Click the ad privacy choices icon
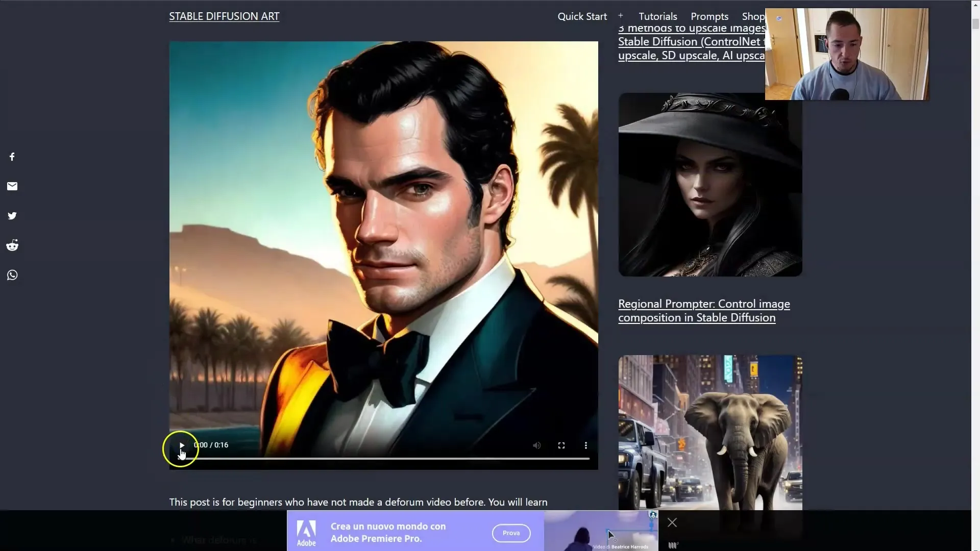The image size is (980, 551). [653, 515]
